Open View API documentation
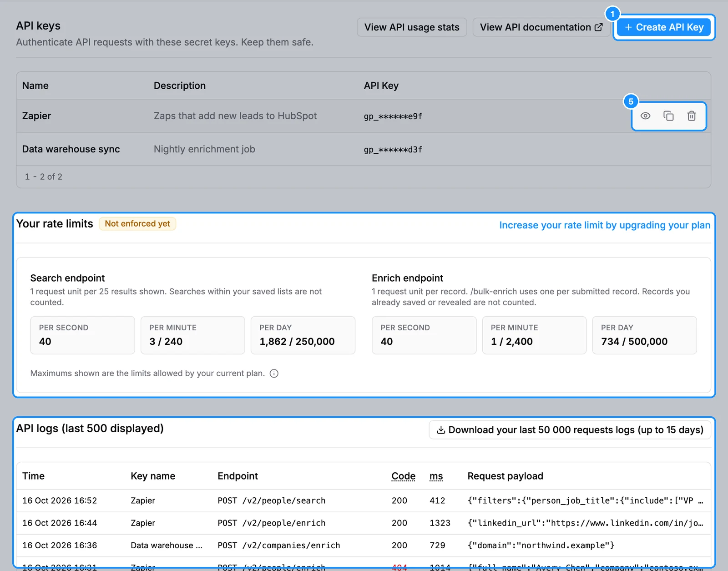The height and width of the screenshot is (571, 728). click(541, 27)
